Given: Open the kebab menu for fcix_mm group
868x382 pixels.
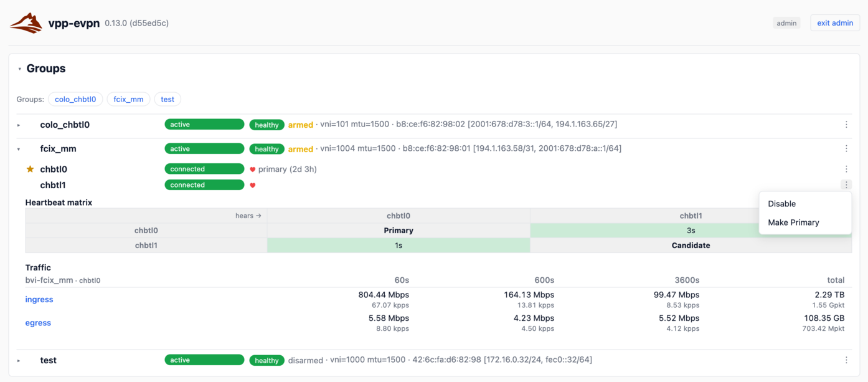Looking at the screenshot, I should click(x=846, y=149).
